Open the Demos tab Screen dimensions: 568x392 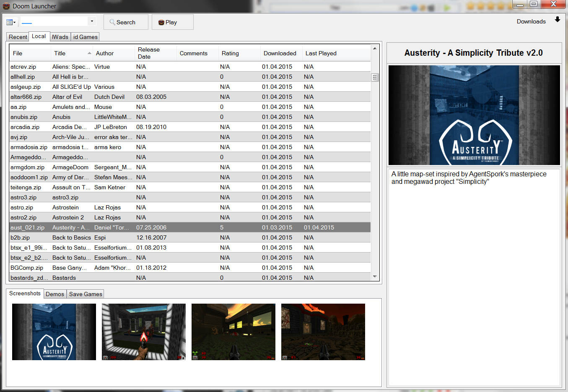55,294
